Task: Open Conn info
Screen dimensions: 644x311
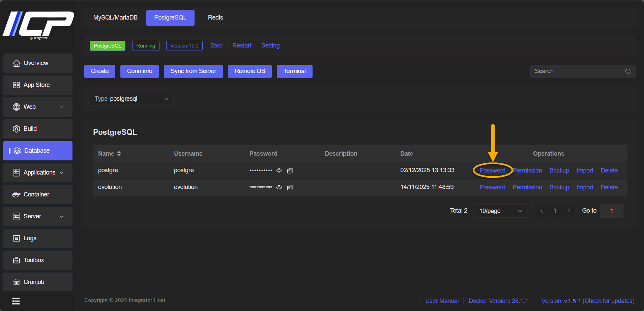Action: (x=140, y=71)
